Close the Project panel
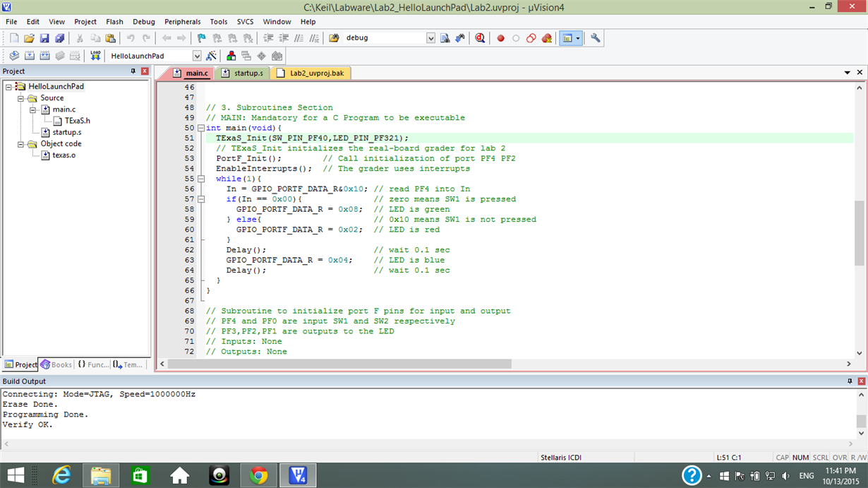 point(145,71)
